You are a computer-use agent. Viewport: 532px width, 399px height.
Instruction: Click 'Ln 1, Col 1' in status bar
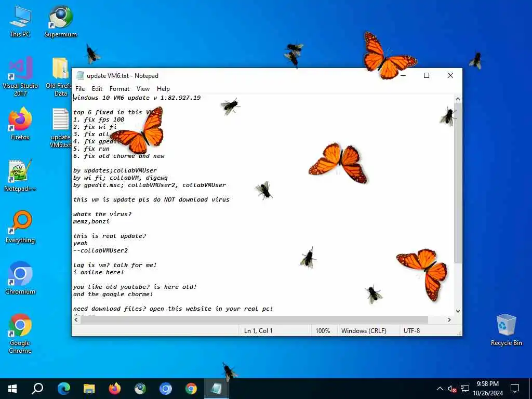[x=258, y=330]
